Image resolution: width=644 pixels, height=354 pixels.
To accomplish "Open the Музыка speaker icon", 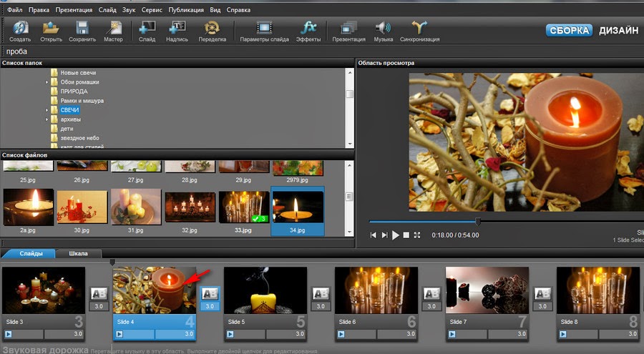I will (384, 27).
